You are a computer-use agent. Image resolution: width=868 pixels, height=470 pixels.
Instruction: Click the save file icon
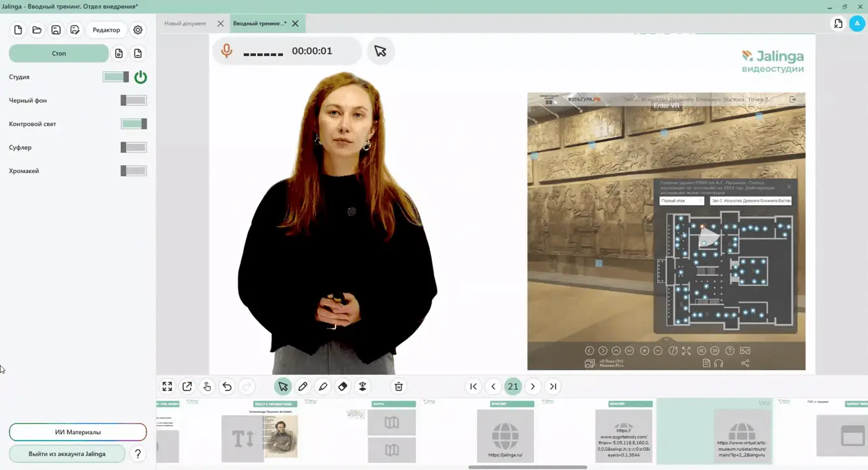56,30
